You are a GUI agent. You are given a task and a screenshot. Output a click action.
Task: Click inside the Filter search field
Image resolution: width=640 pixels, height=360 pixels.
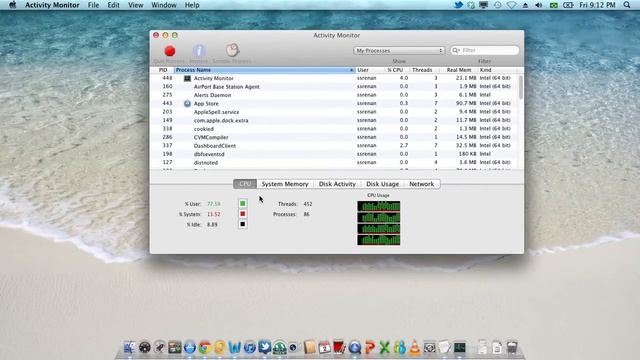pyautogui.click(x=484, y=50)
